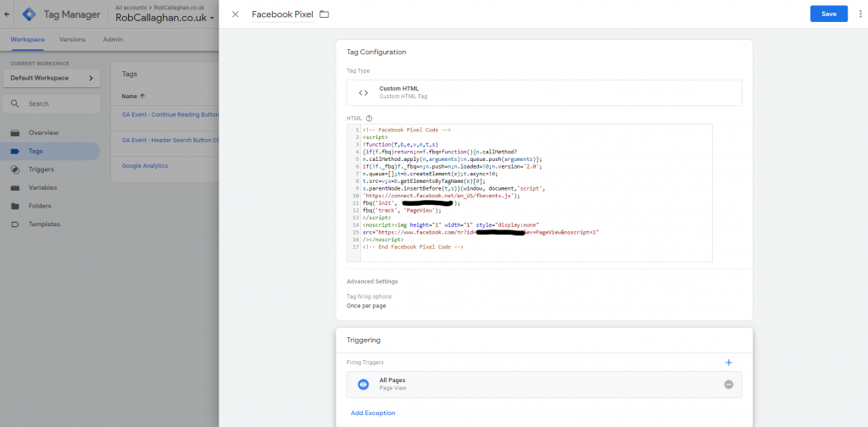The image size is (868, 427).
Task: Go back with the top-left arrow
Action: 7,14
